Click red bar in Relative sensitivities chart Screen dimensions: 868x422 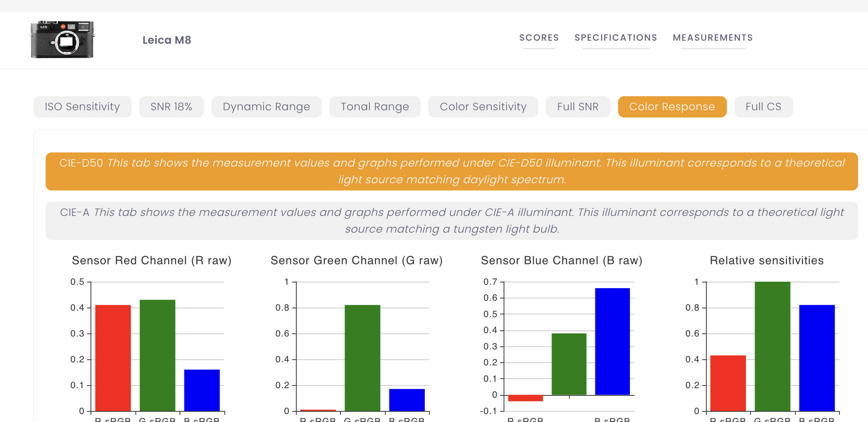point(728,383)
